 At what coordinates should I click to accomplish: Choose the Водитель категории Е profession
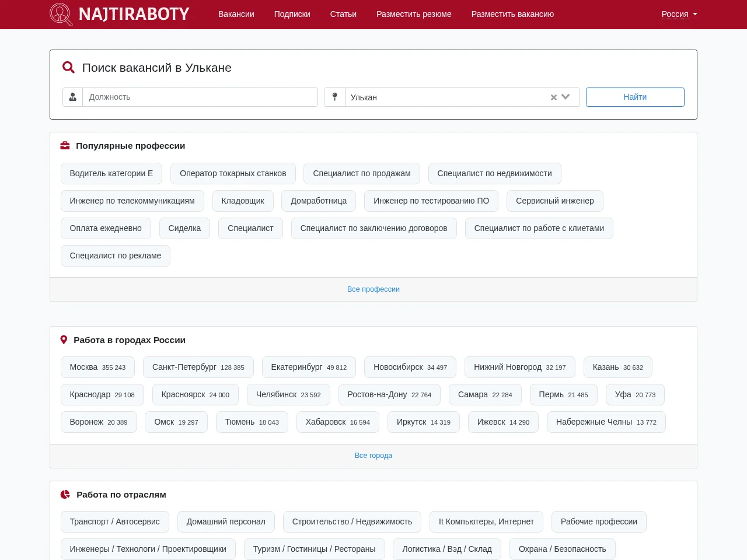tap(111, 173)
